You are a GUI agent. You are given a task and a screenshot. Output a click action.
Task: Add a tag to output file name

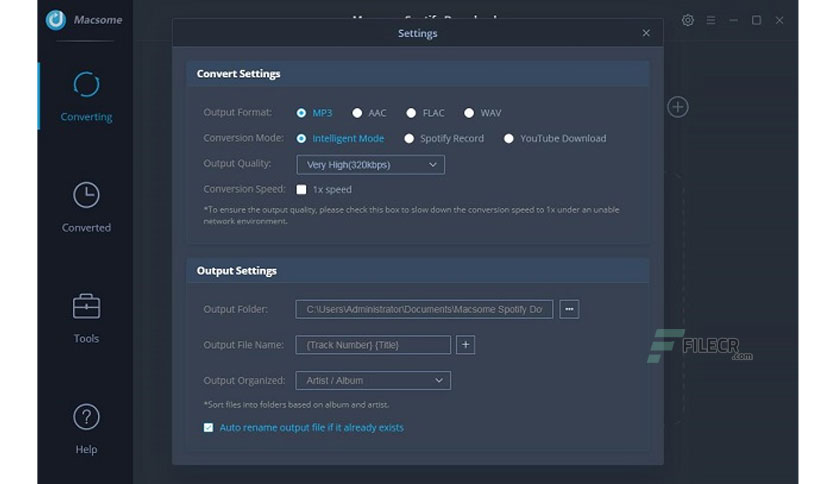[465, 345]
